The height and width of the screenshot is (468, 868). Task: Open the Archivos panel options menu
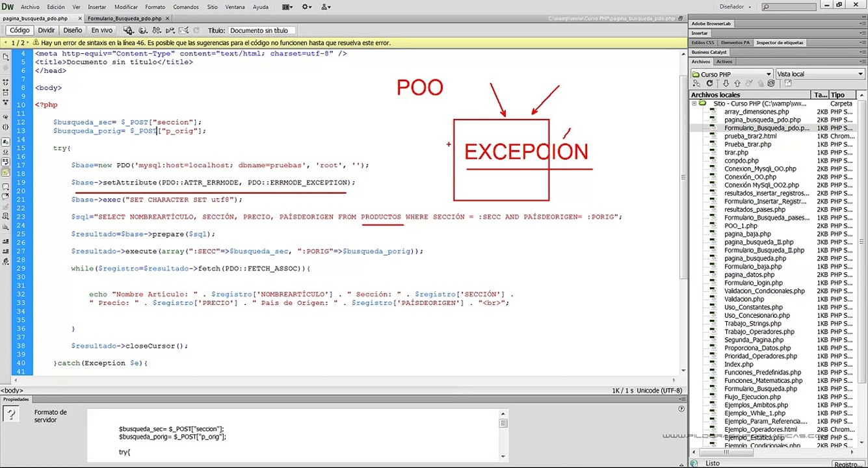(862, 62)
